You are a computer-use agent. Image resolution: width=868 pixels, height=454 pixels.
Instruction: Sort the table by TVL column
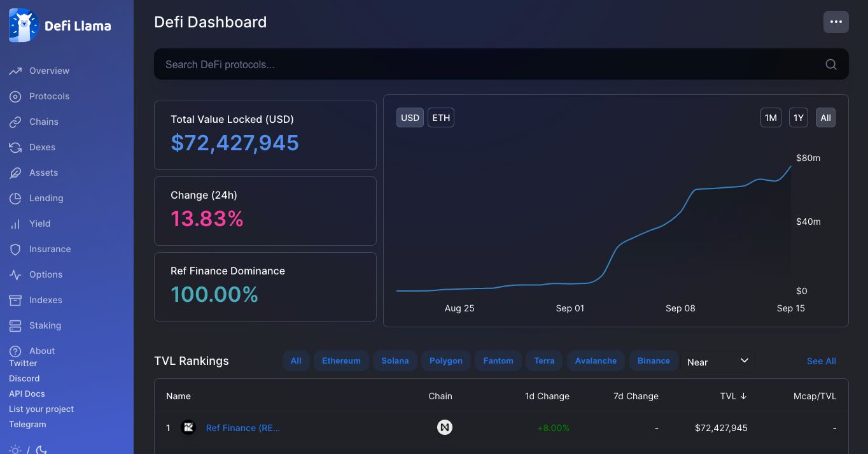[733, 396]
